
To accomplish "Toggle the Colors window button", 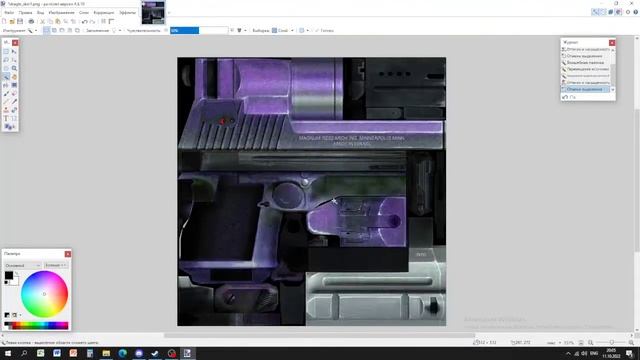I will [619, 12].
